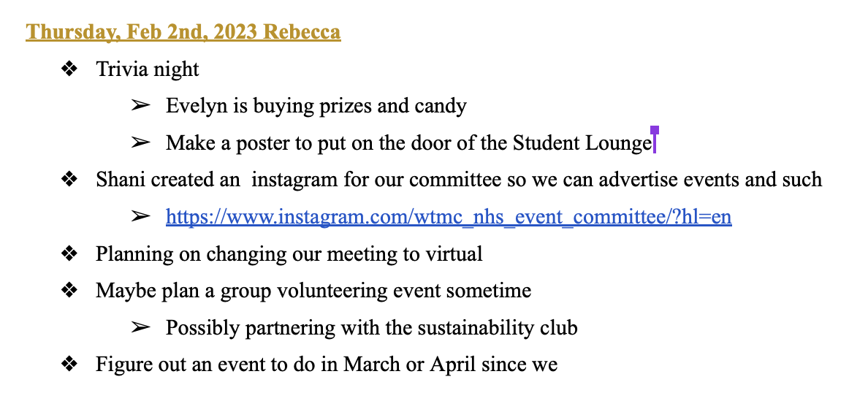The width and height of the screenshot is (868, 412).
Task: Click the arrow bullet before "Evelyn is buying"
Action: [140, 106]
